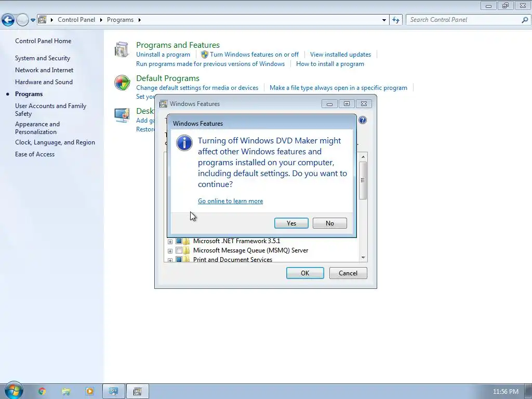The width and height of the screenshot is (532, 399).
Task: Click How to install a program link
Action: [x=330, y=64]
